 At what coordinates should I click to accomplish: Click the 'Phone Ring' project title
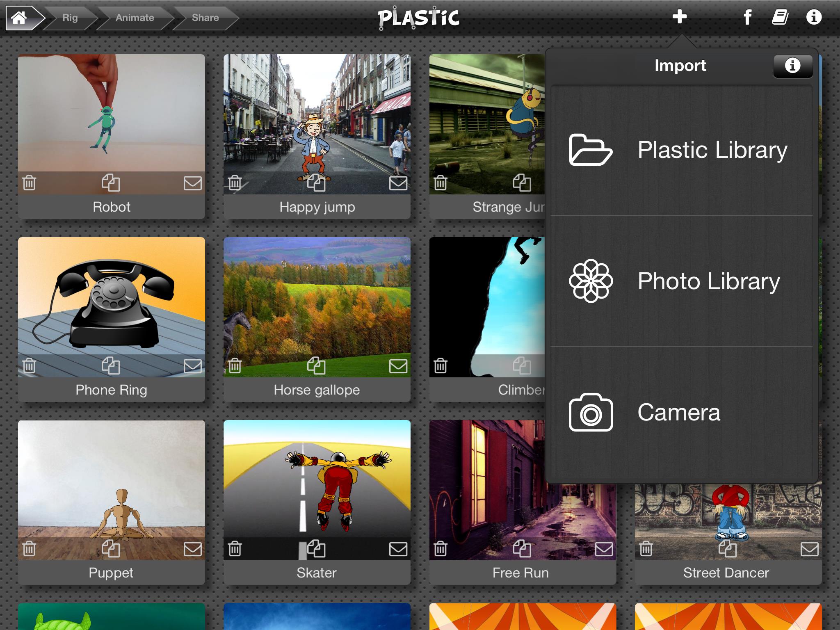[112, 390]
